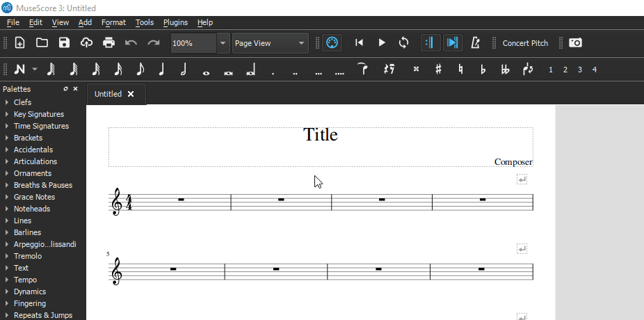Print the score with printer icon
The width and height of the screenshot is (644, 320).
(x=108, y=42)
